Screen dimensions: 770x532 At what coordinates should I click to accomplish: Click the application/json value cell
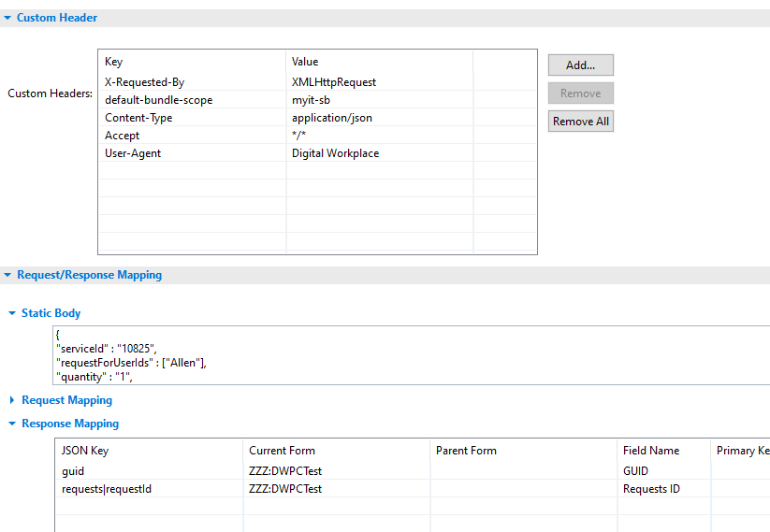click(x=332, y=118)
